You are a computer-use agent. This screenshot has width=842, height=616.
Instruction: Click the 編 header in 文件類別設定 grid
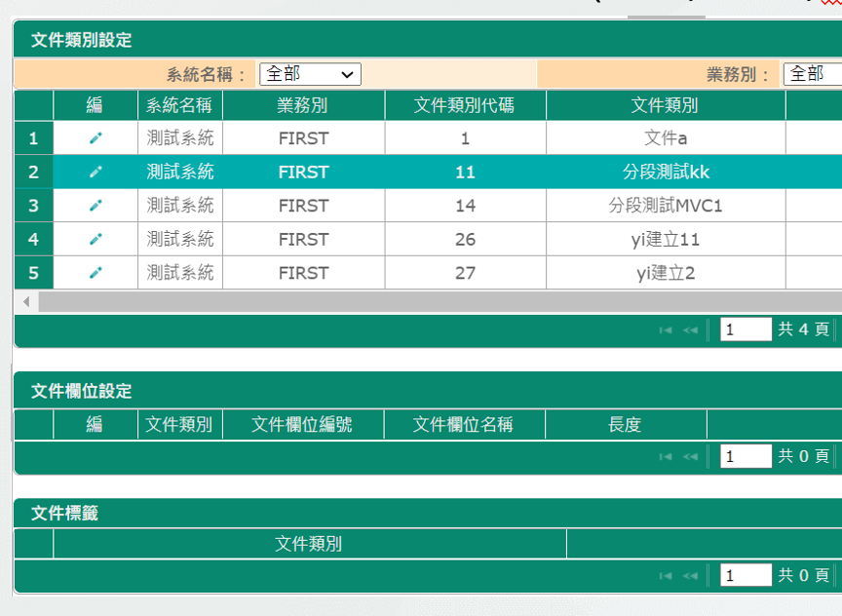pyautogui.click(x=96, y=105)
